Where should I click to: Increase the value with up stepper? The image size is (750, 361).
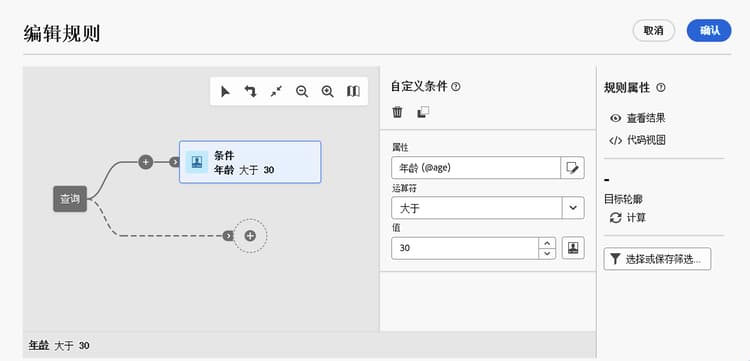click(x=547, y=242)
